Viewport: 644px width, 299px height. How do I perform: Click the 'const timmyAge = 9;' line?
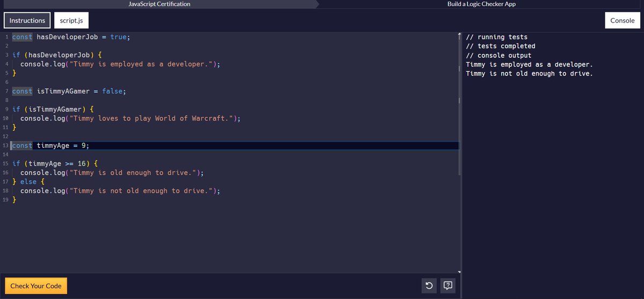click(51, 146)
